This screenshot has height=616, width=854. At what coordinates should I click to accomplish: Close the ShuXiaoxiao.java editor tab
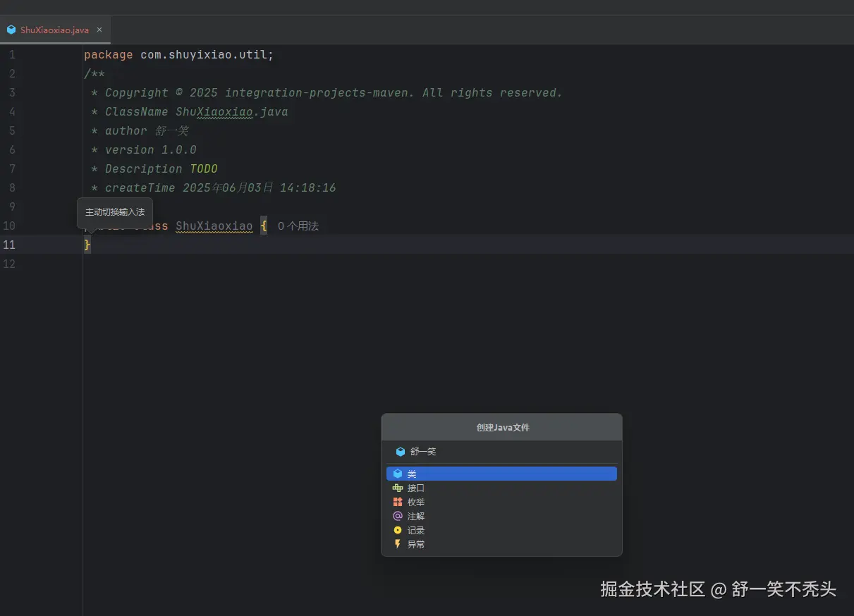point(99,30)
